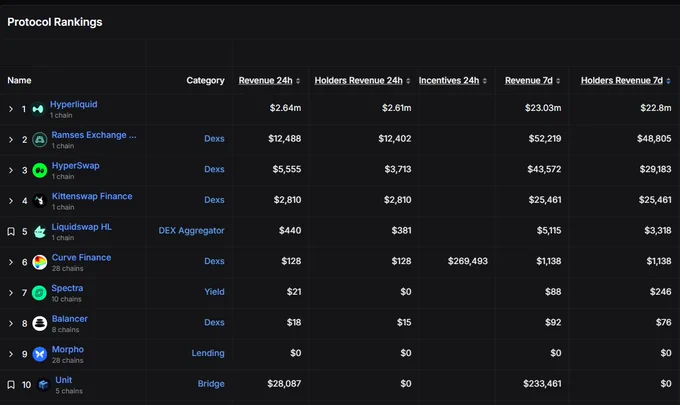Open the Liquidswap HL protocol link
Screen dimensions: 680x405
(82, 227)
